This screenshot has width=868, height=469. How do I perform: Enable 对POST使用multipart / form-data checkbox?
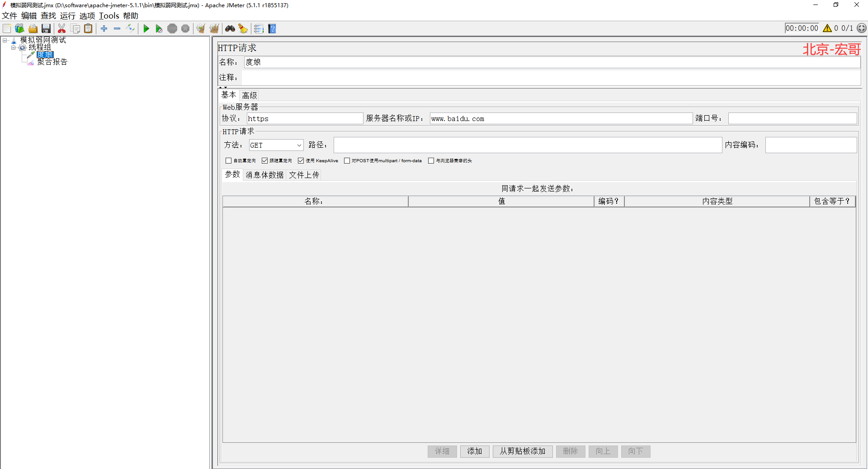click(x=347, y=160)
